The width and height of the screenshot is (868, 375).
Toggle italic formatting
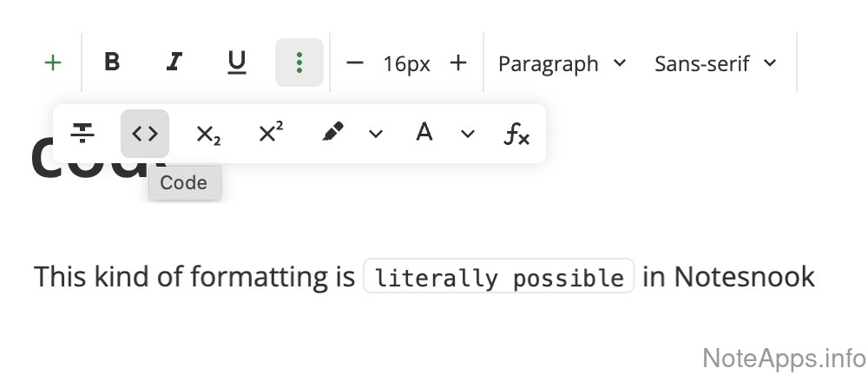point(174,62)
